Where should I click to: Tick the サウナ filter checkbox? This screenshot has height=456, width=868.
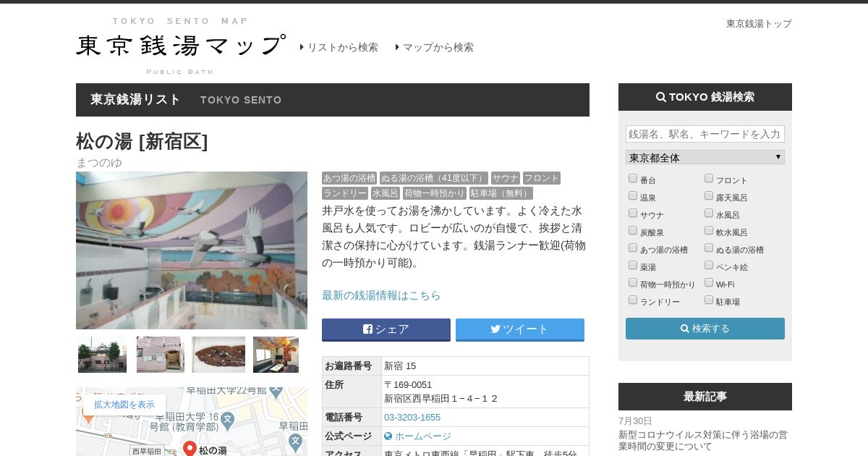pos(633,213)
